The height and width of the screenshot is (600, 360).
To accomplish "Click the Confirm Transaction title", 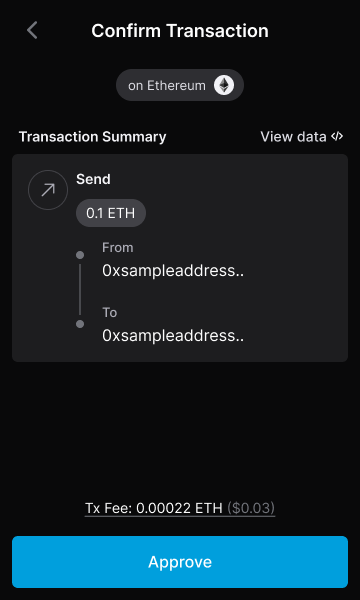I will coord(180,31).
